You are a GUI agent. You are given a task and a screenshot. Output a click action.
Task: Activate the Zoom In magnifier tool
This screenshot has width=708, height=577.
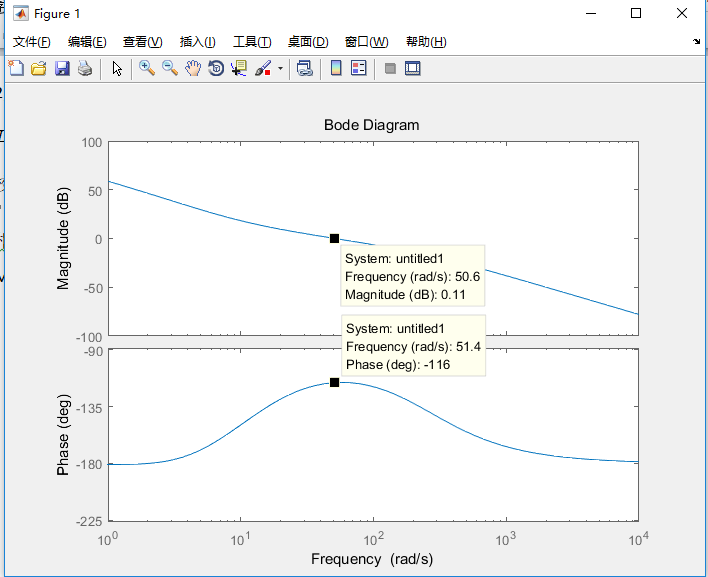click(147, 69)
